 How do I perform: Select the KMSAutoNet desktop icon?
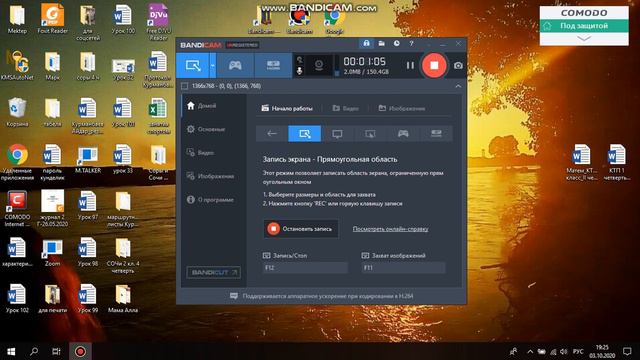tap(17, 65)
